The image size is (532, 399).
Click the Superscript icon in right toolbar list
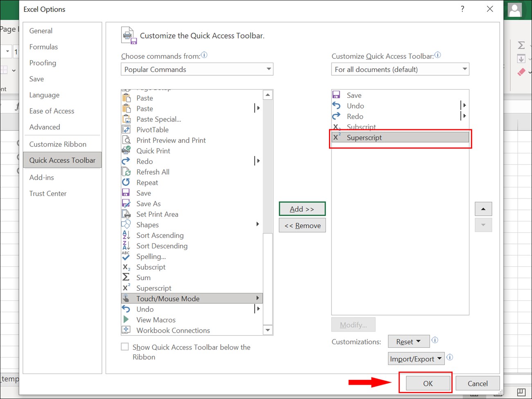pos(336,137)
